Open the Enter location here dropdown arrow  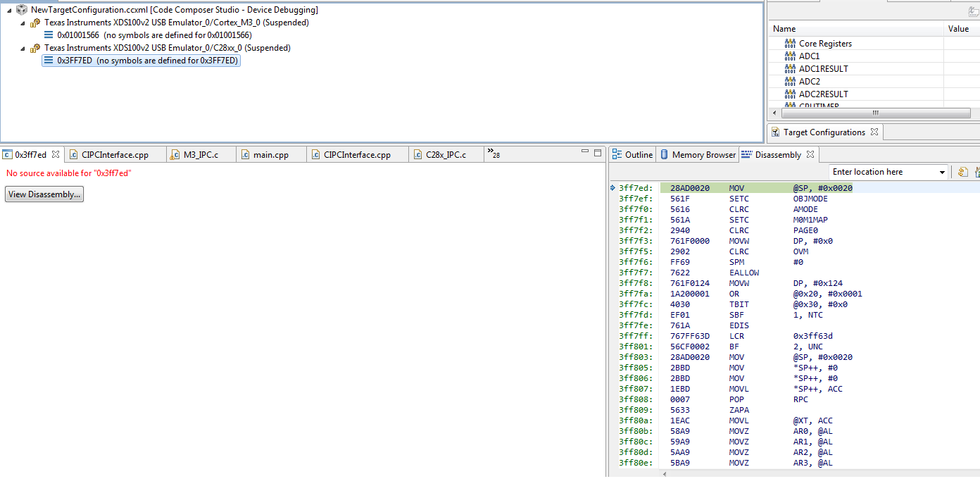[943, 172]
